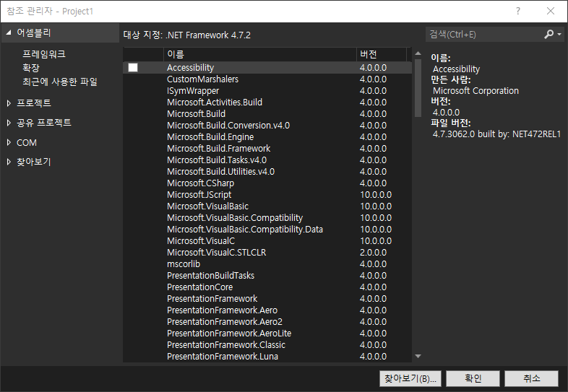Select Microsoft.VisualBasic.Compatibility row

click(x=267, y=218)
